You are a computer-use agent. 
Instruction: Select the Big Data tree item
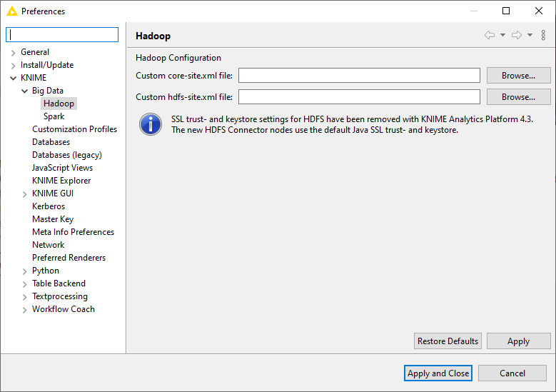[x=48, y=91]
